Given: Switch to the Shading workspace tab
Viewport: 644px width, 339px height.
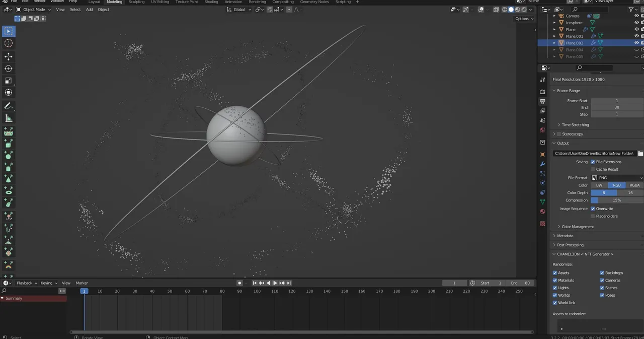Looking at the screenshot, I should 211,2.
